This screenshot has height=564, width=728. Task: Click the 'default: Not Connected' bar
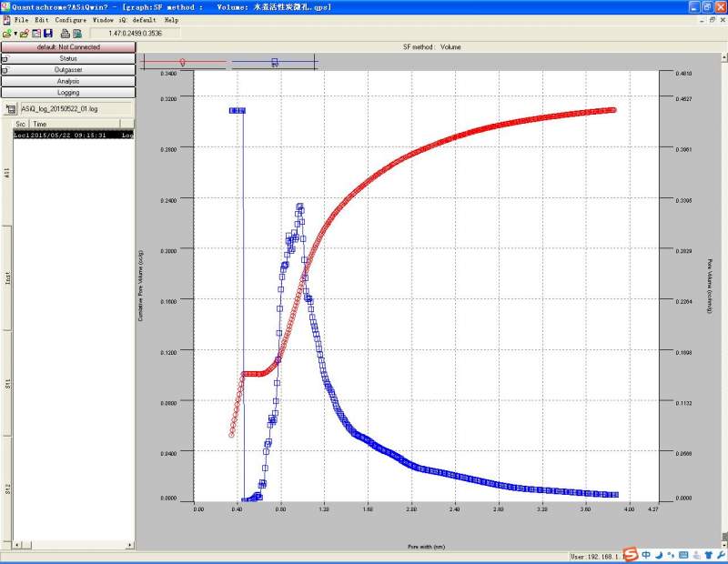[68, 47]
